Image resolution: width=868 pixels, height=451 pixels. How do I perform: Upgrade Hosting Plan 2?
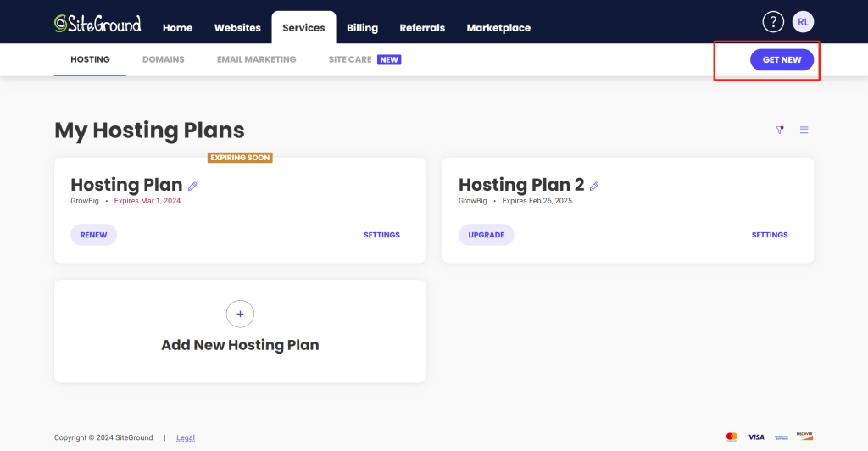486,235
